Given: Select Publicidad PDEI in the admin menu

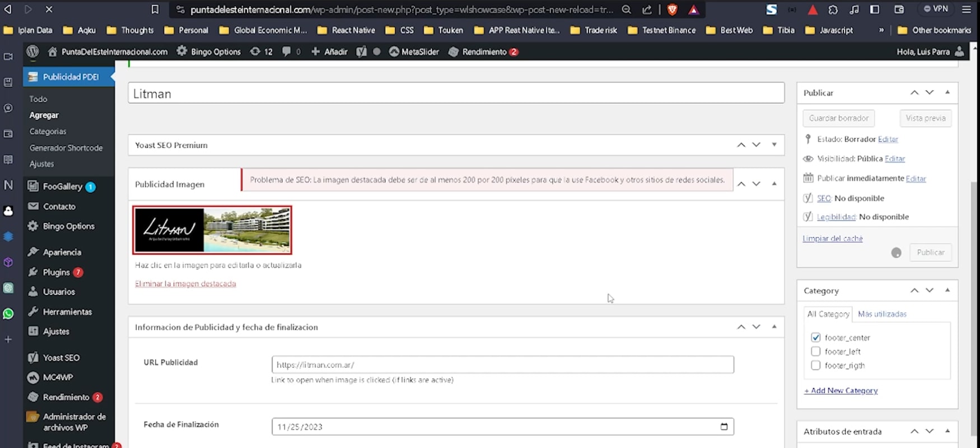Looking at the screenshot, I should tap(69, 77).
